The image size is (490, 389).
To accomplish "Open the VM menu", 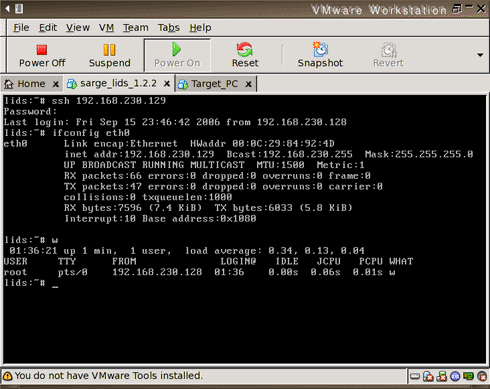I will click(x=106, y=28).
